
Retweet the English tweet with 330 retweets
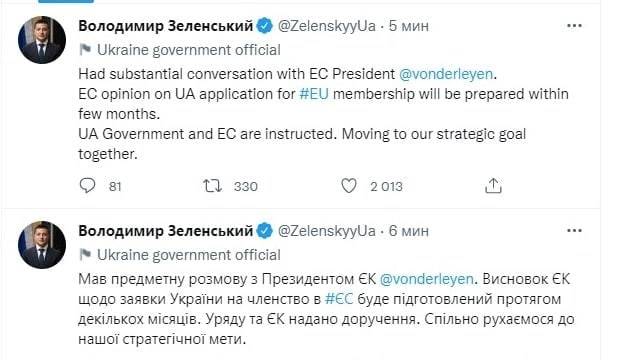212,186
